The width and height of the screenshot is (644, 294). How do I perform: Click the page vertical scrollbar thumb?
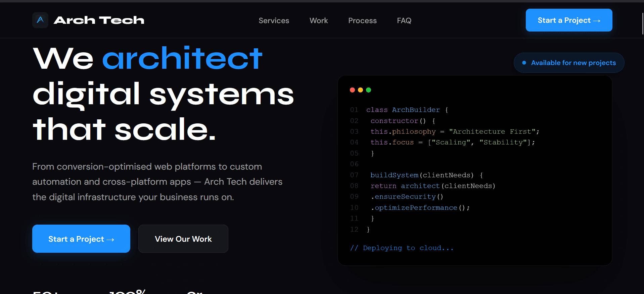pos(643,23)
